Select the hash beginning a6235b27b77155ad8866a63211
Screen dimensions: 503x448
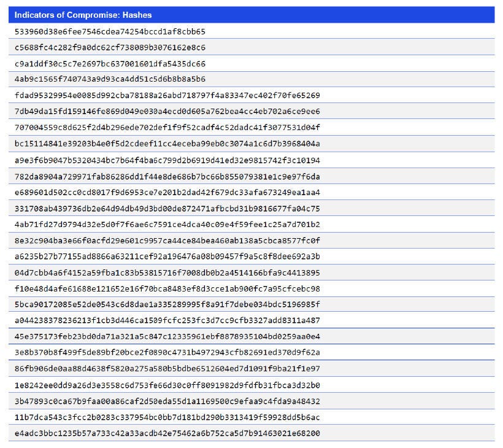123,258
